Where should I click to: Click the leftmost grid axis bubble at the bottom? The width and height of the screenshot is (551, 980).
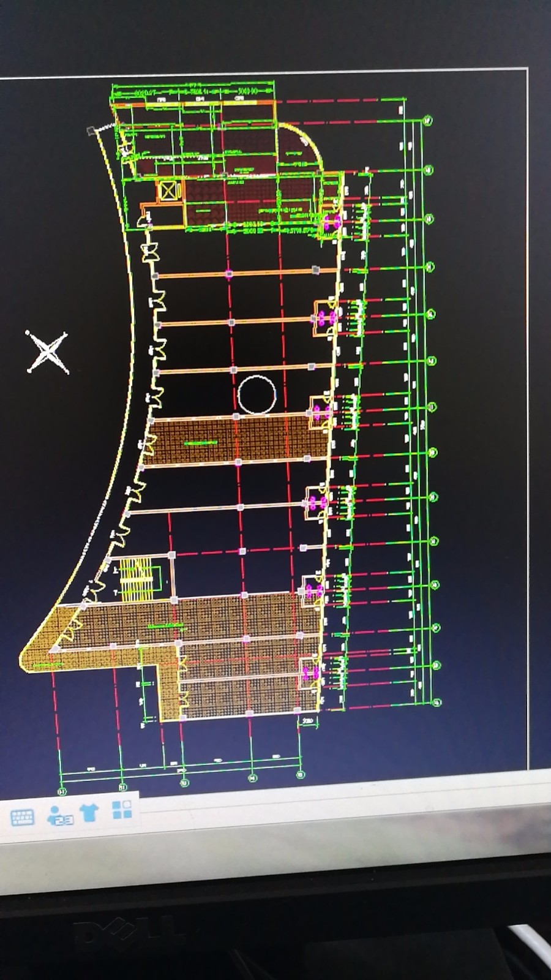61,792
